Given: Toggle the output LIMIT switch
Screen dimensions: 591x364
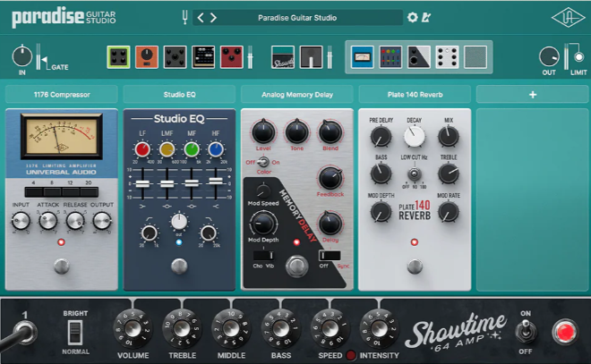Looking at the screenshot, I should [x=579, y=57].
